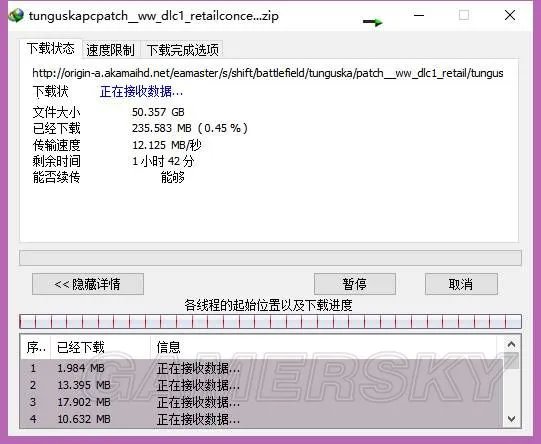The image size is (541, 444).
Task: Click the thread list scroll down arrow
Action: coord(511,419)
